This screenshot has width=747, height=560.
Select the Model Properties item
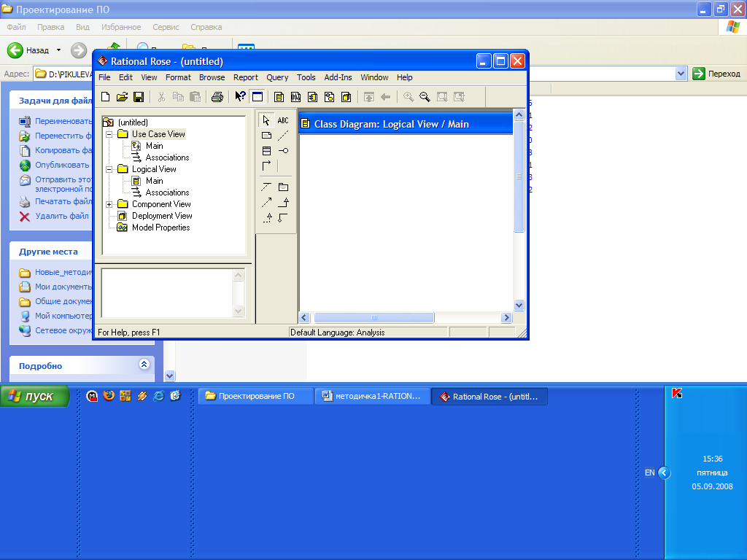161,227
